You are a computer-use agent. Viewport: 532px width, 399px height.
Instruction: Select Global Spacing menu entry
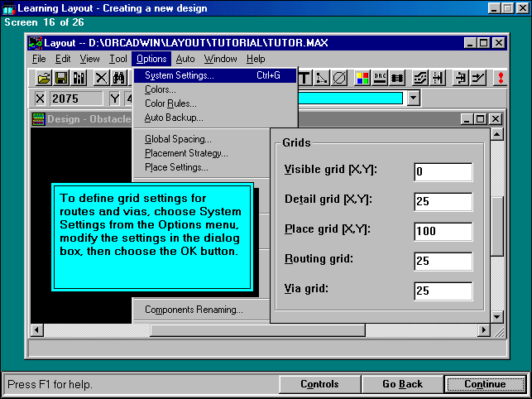(178, 139)
